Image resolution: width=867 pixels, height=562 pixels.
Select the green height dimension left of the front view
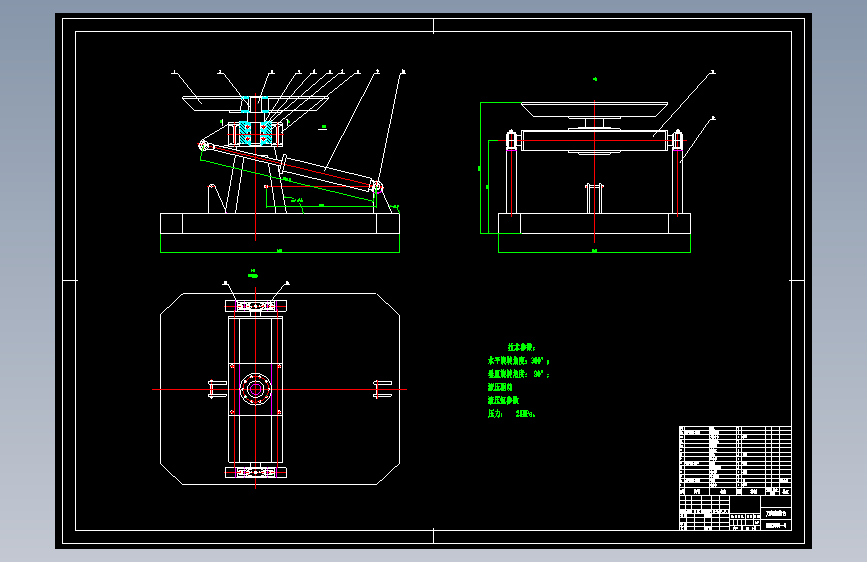480,168
